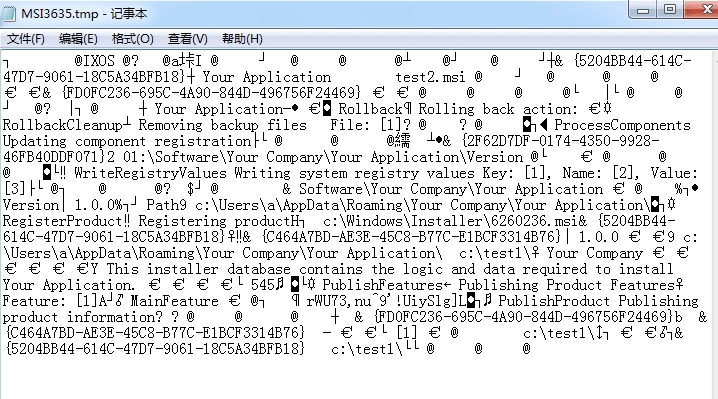718x399 pixels.
Task: Click the text 'Removing backup files'
Action: [x=223, y=125]
